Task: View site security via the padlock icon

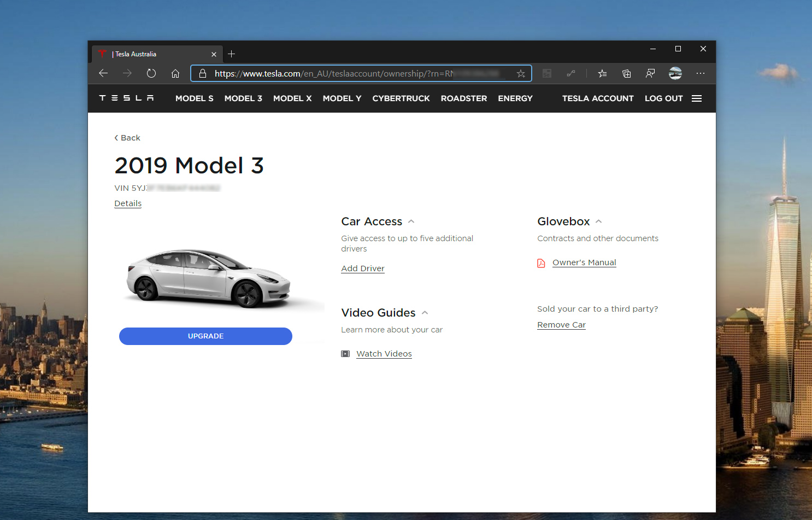Action: click(202, 73)
